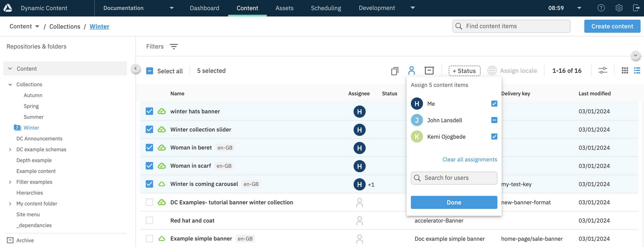The image size is (644, 247).
Task: Expand the filters panel chevron at right
Action: [635, 55]
